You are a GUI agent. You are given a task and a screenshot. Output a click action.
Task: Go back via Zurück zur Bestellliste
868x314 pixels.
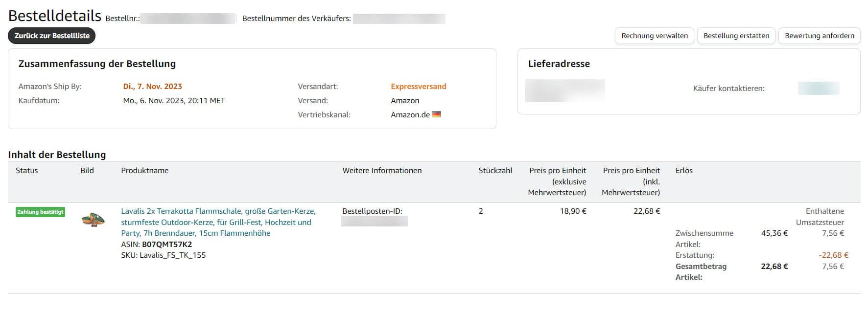[52, 36]
